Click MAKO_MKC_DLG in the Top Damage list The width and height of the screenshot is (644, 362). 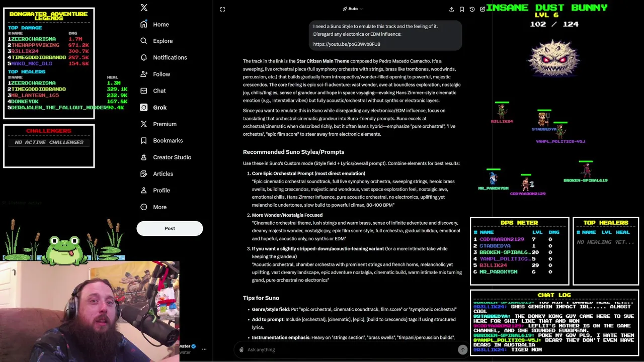coord(32,64)
